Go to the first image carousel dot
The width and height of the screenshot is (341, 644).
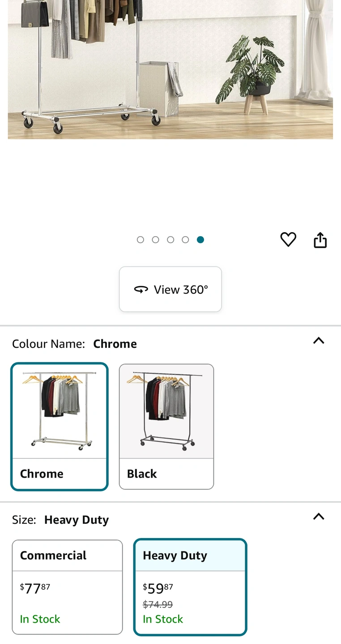click(x=141, y=240)
